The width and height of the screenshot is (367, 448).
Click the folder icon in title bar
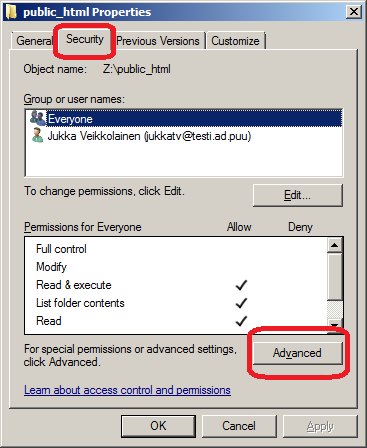[x=11, y=12]
